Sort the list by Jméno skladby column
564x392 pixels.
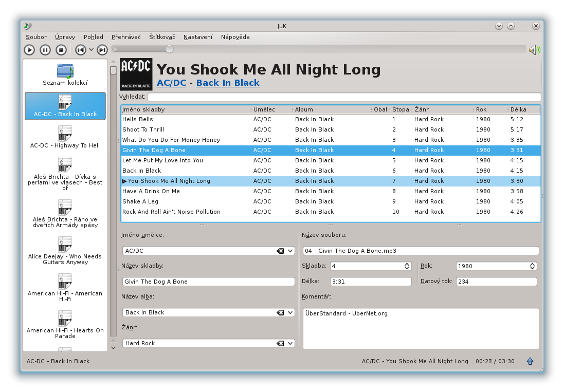[x=186, y=109]
